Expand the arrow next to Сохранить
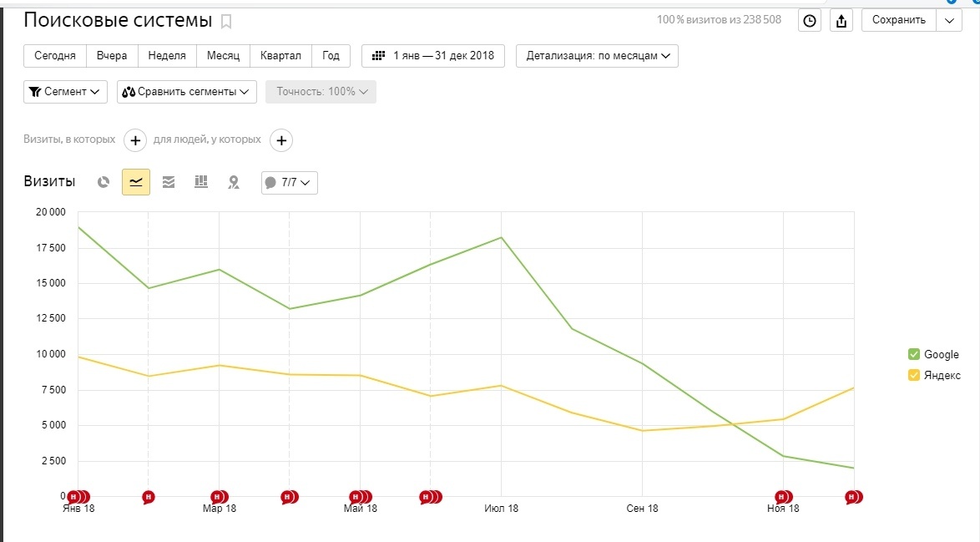This screenshot has height=542, width=980. pyautogui.click(x=949, y=21)
